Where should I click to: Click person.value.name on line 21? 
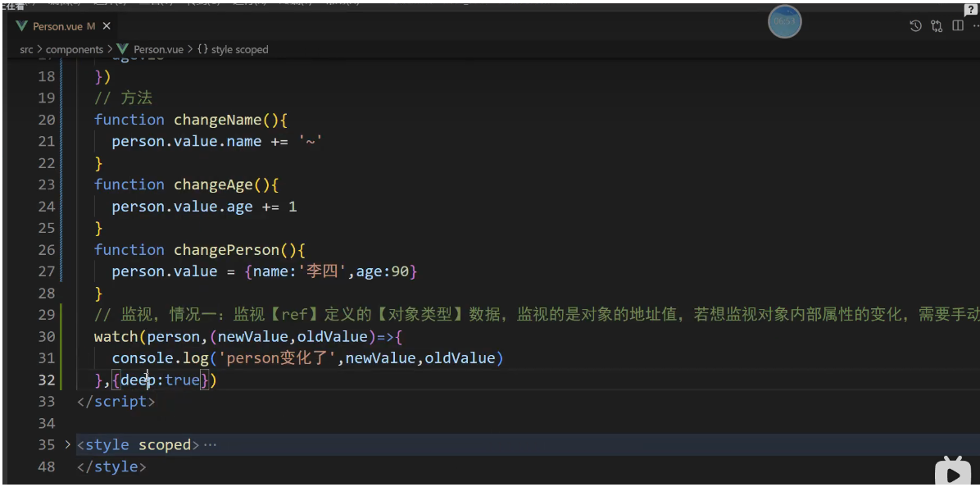click(187, 141)
